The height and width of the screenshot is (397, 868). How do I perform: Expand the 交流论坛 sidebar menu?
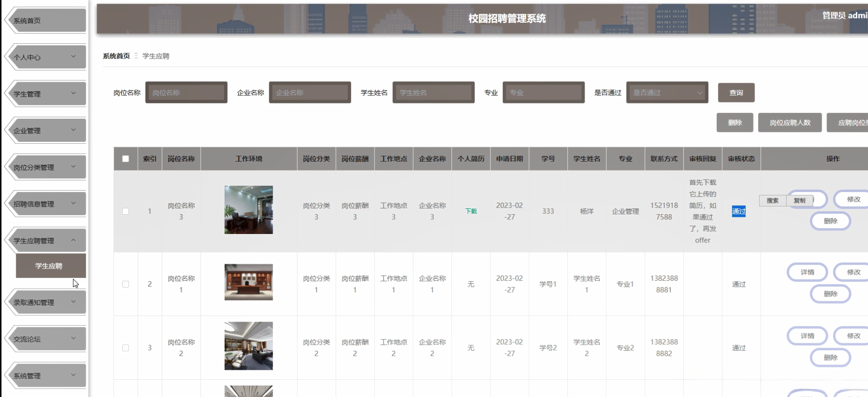[45, 339]
